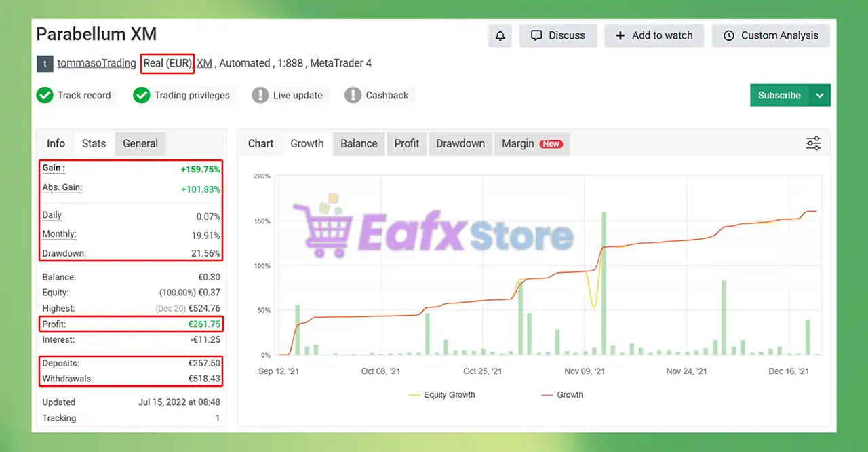Open the chart settings sliders icon
Viewport: 868px width, 452px height.
click(x=813, y=143)
